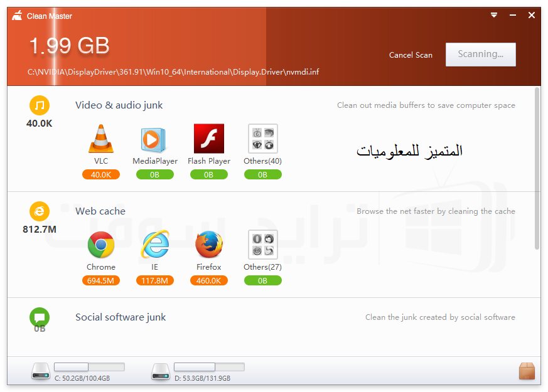Click Cancel Scan
The image size is (548, 392).
coord(411,55)
